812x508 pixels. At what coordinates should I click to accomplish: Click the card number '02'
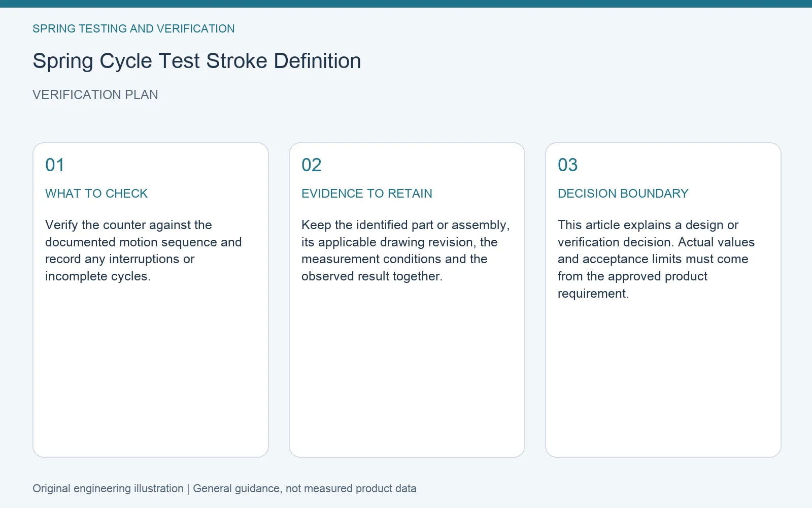coord(312,165)
